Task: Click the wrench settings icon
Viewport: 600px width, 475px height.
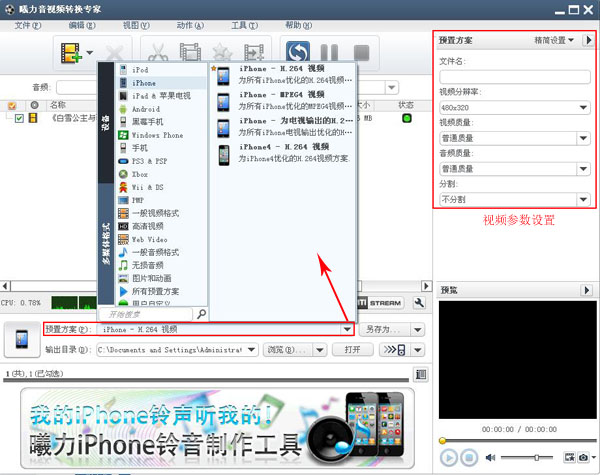Action: 420,303
